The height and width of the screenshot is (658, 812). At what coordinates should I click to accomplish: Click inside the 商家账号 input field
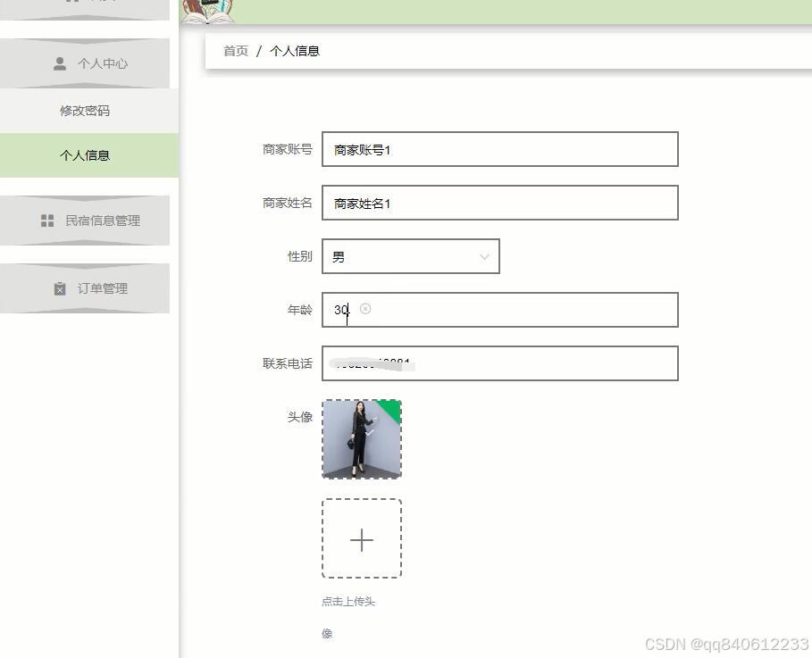point(499,149)
